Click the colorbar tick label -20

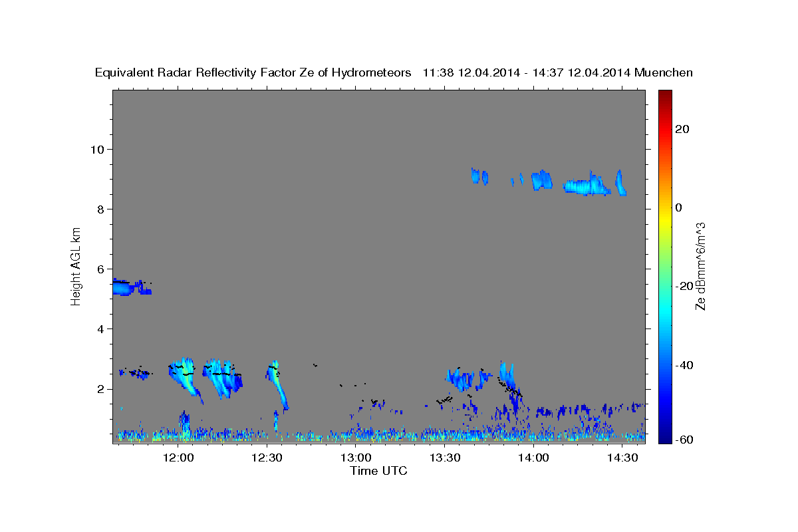(x=683, y=286)
